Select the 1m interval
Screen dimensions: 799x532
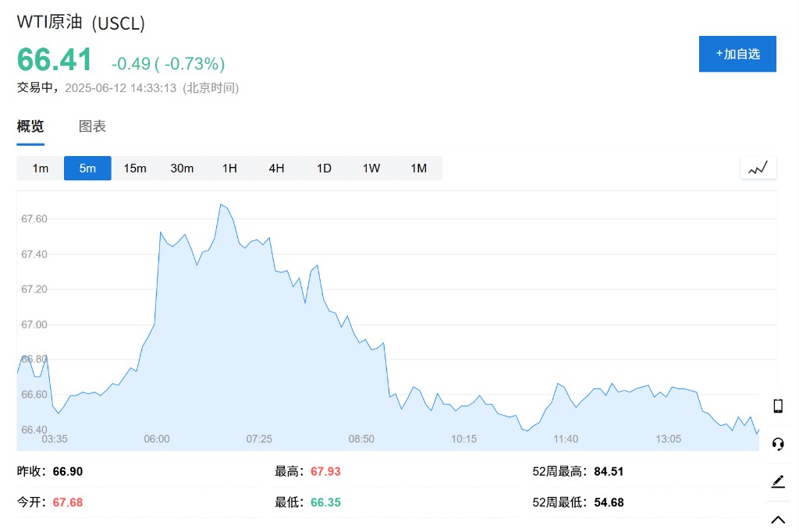[x=41, y=168]
